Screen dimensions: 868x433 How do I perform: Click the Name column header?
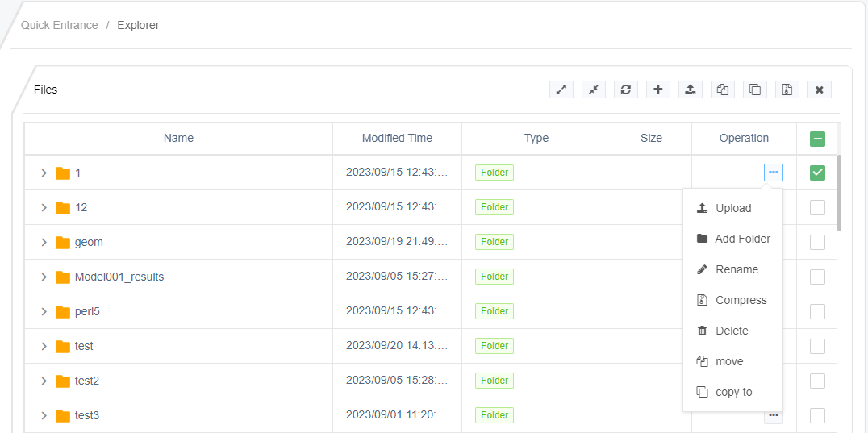click(x=178, y=138)
